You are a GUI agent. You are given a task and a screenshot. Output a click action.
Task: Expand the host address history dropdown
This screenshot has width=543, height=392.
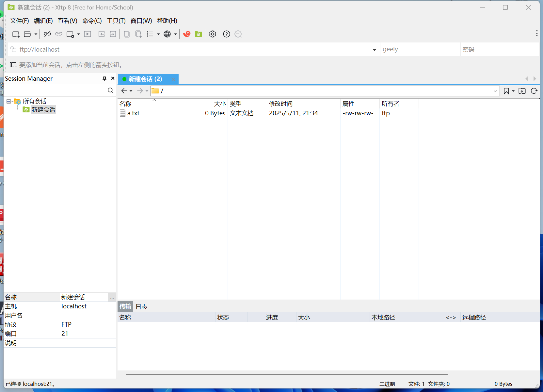375,50
